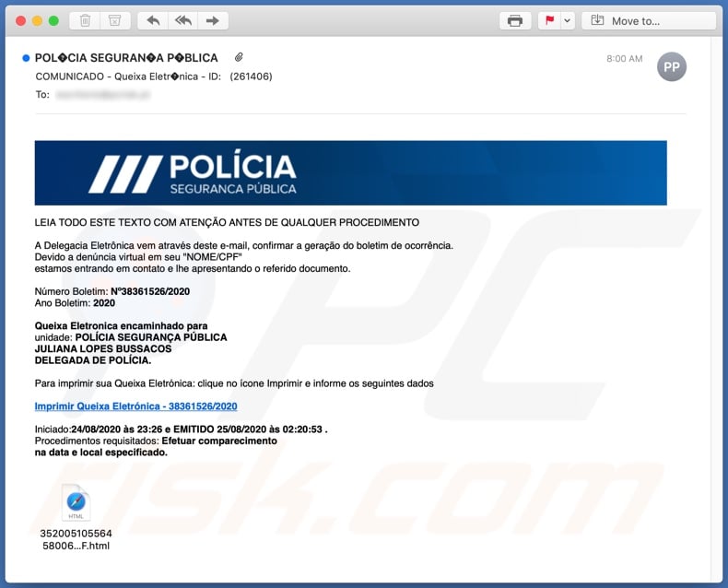Print the email using the printer icon
Image resolution: width=728 pixels, height=588 pixels.
tap(515, 21)
